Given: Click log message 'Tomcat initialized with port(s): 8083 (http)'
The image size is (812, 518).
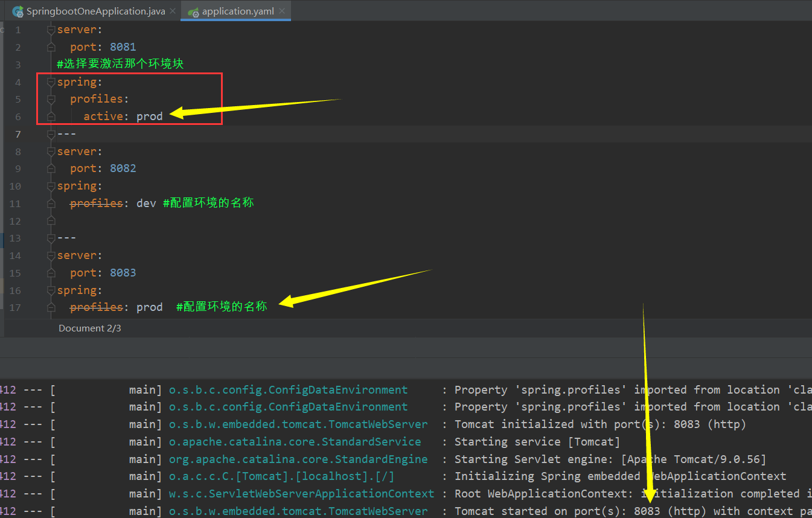Looking at the screenshot, I should click(600, 424).
